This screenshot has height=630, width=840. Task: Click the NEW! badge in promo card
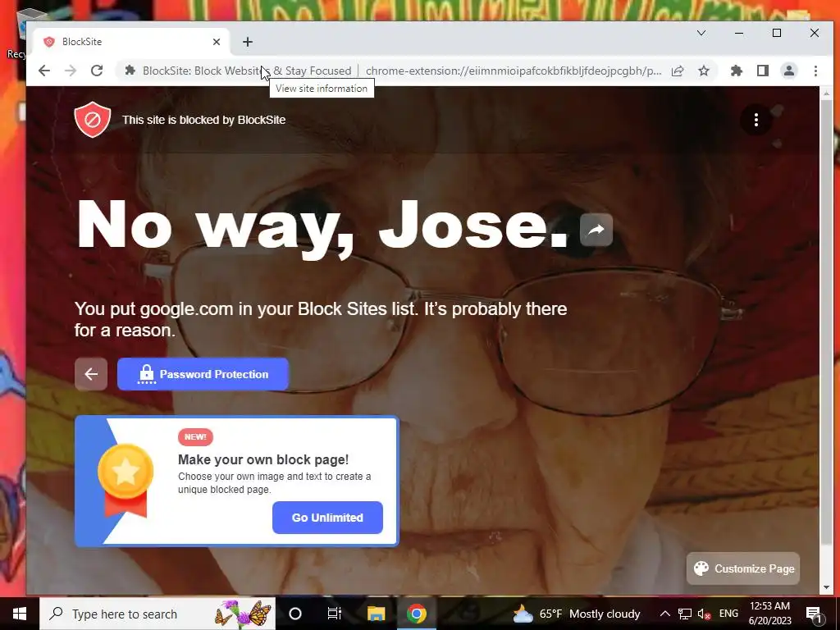(195, 437)
